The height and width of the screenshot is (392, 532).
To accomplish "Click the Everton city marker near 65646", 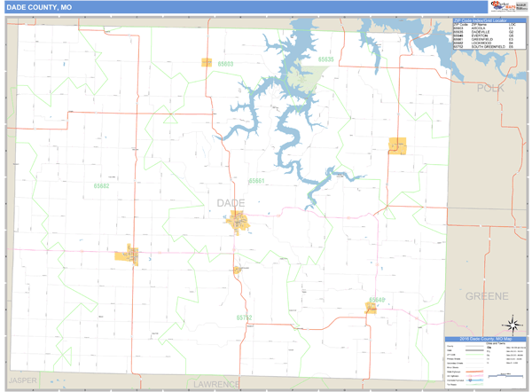I will click(x=372, y=308).
